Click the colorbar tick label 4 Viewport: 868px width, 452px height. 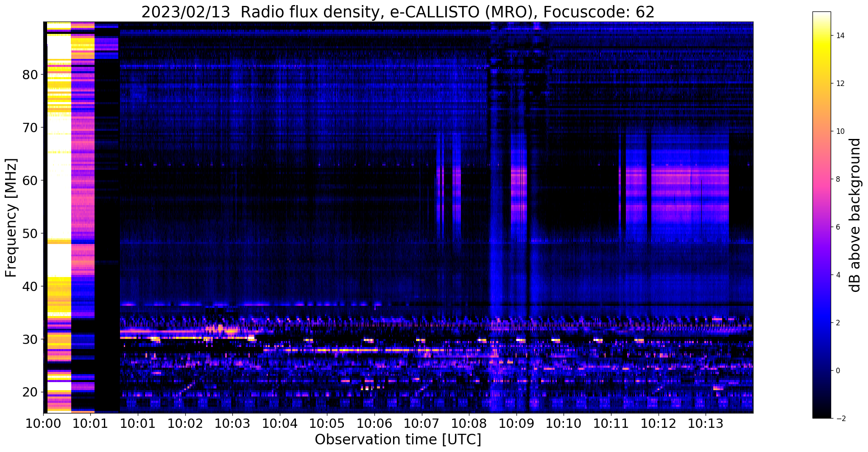[837, 275]
